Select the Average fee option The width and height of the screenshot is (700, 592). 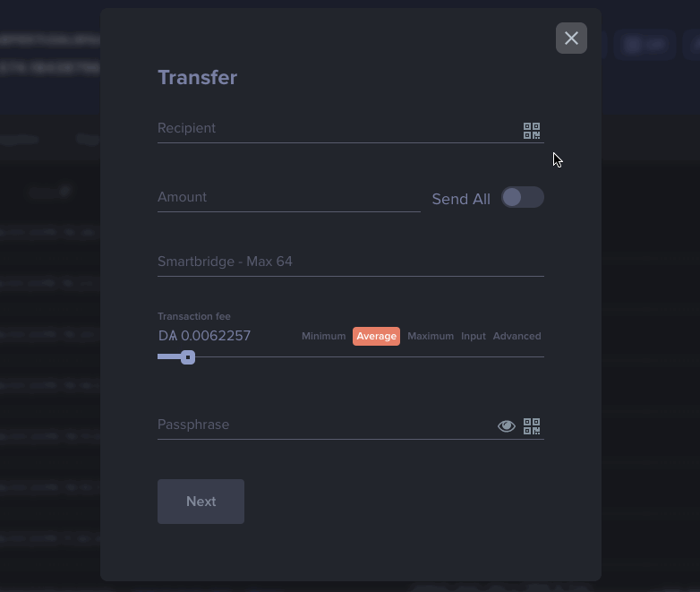pyautogui.click(x=376, y=336)
